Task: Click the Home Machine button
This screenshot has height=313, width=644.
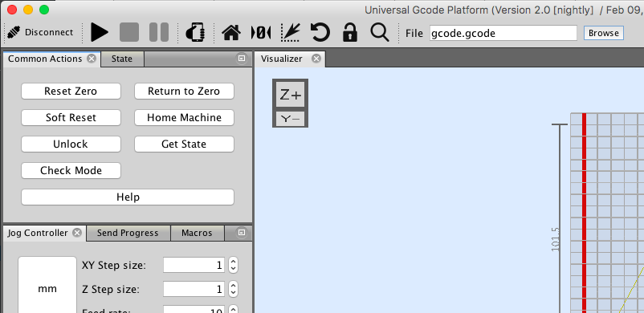Action: [184, 117]
